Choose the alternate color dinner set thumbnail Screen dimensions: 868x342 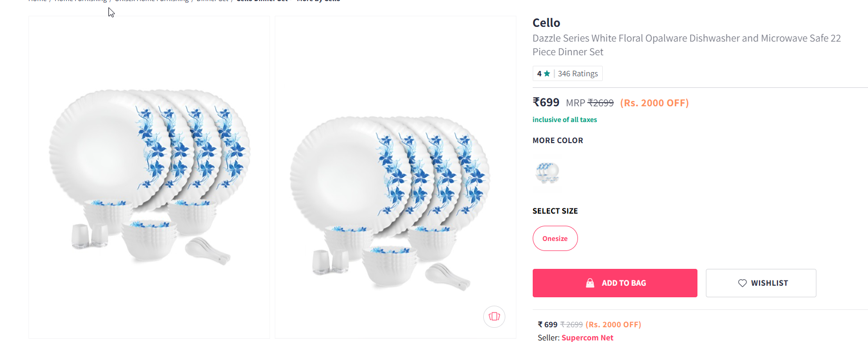547,172
